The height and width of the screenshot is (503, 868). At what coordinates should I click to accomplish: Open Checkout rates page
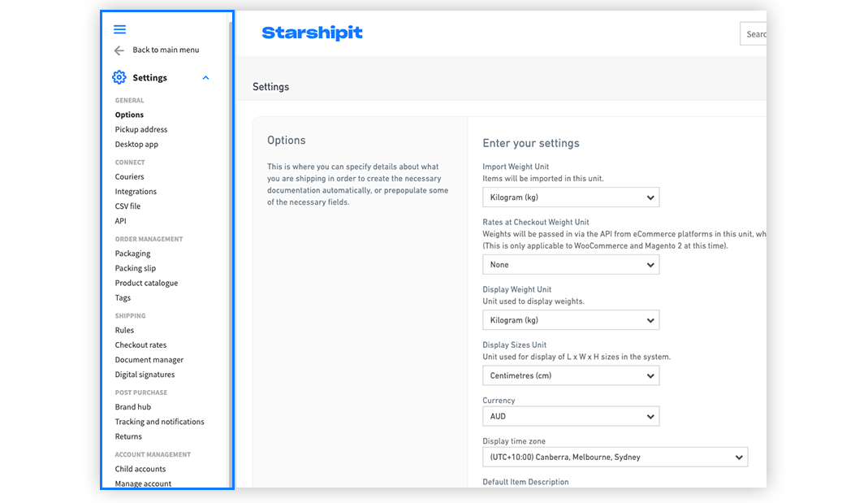click(140, 345)
